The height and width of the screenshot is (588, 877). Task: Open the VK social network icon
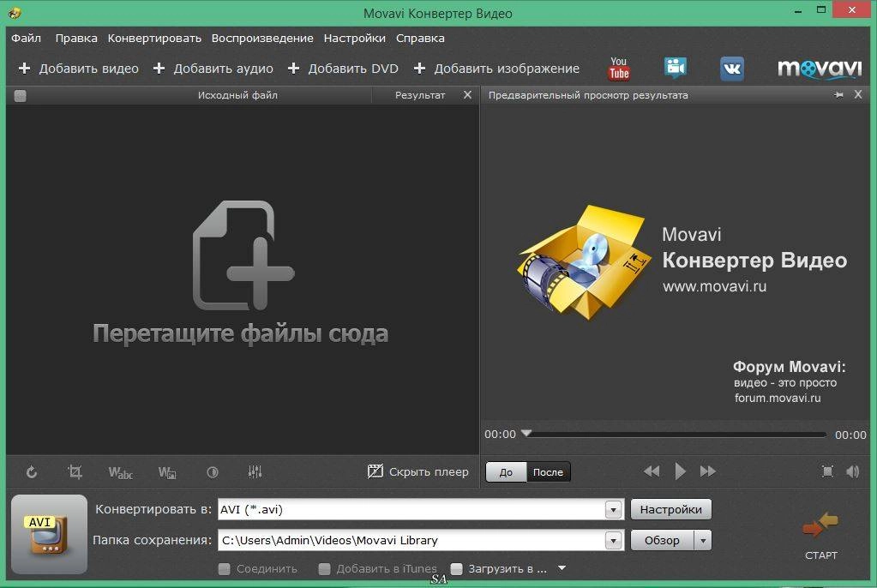[732, 69]
